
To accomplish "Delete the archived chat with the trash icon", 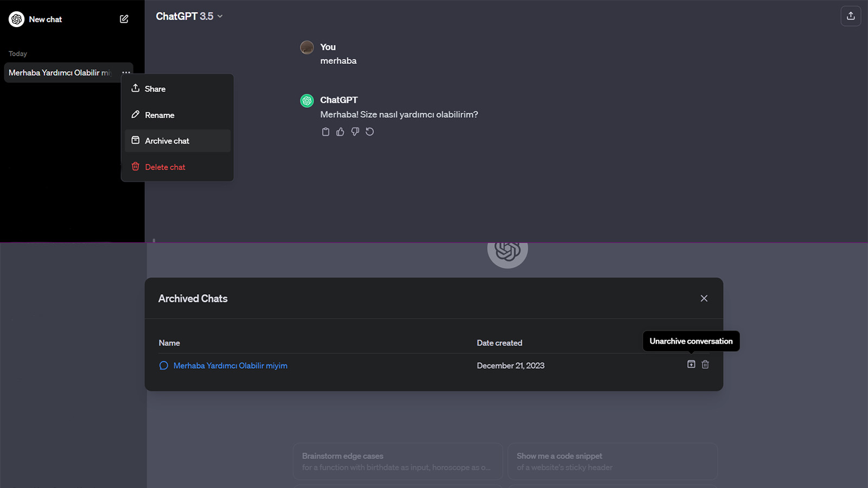I will 705,364.
